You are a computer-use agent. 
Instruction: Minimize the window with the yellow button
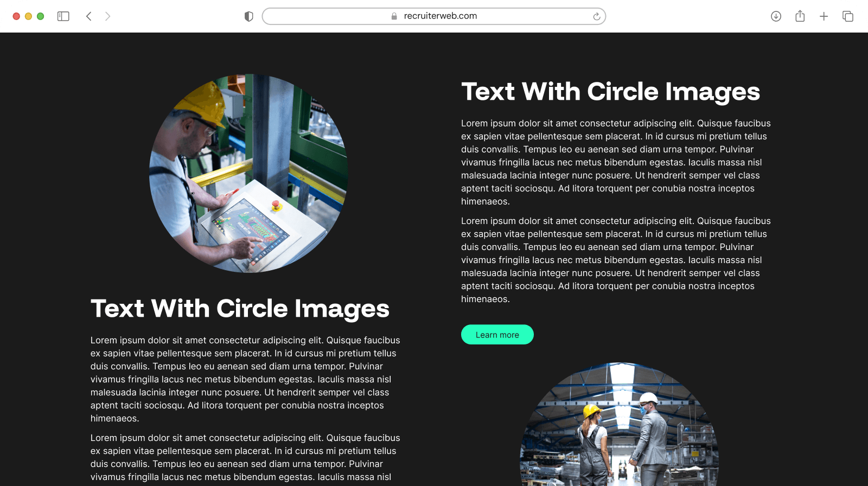point(28,16)
